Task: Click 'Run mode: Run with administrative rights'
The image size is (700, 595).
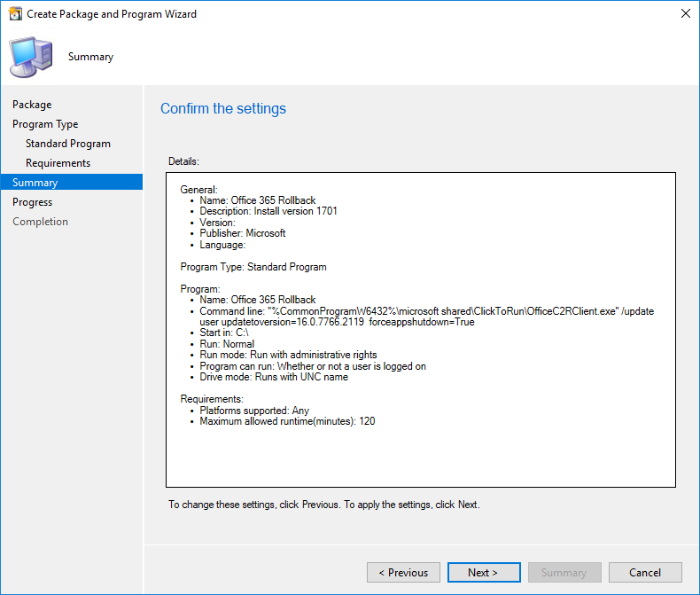Action: 288,355
